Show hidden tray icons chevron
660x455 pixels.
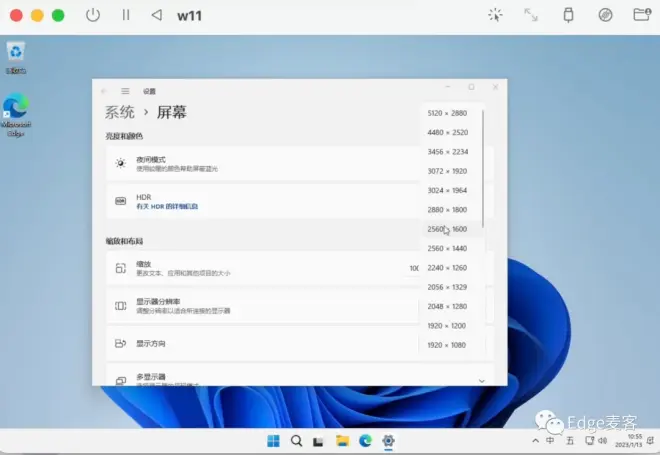535,441
